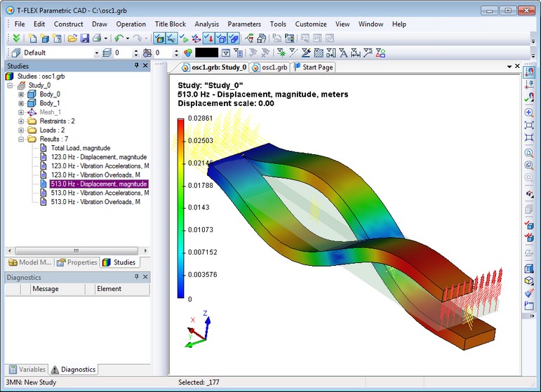Close the Diagnostics panel
Viewport: 541px width, 392px height.
click(145, 278)
